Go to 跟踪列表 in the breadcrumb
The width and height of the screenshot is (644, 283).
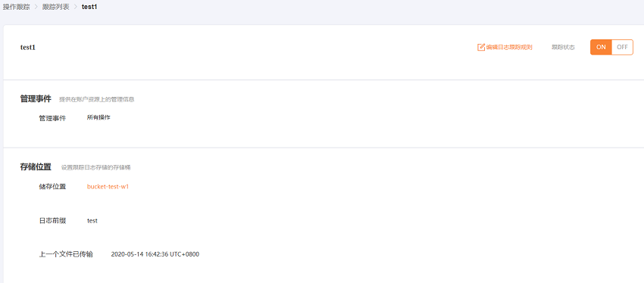click(x=56, y=7)
